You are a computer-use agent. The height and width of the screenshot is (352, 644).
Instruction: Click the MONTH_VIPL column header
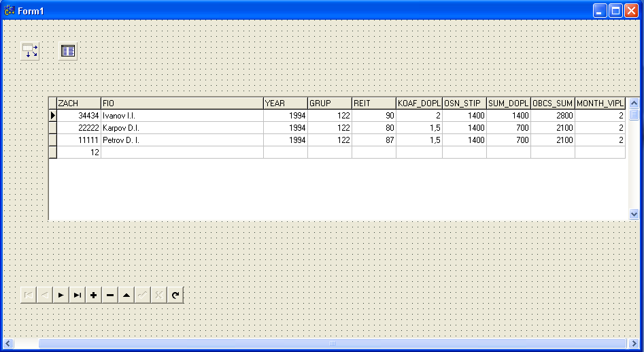click(600, 103)
